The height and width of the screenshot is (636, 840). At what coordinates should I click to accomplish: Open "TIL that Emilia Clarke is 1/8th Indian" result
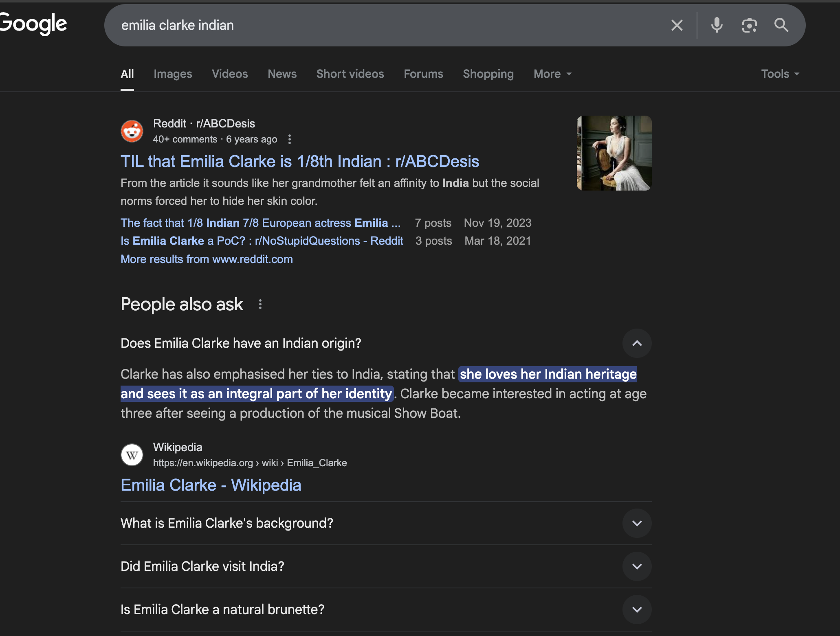(x=300, y=161)
